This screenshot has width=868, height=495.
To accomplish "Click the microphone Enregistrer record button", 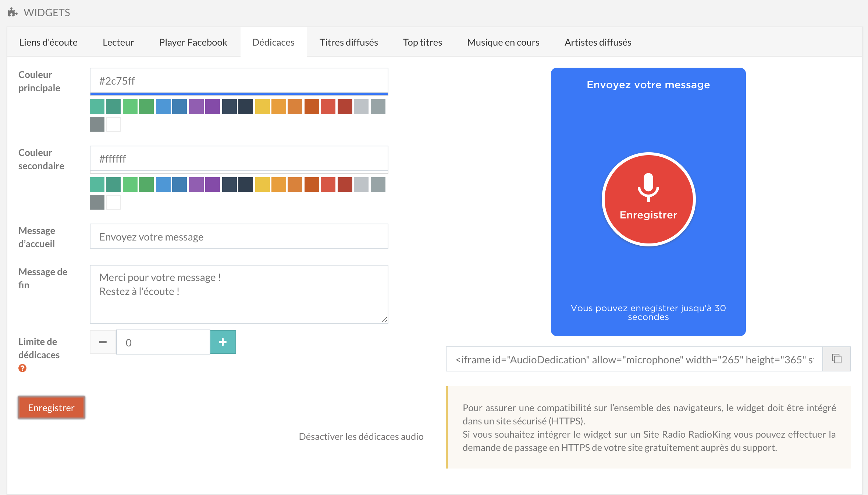I will pos(648,199).
